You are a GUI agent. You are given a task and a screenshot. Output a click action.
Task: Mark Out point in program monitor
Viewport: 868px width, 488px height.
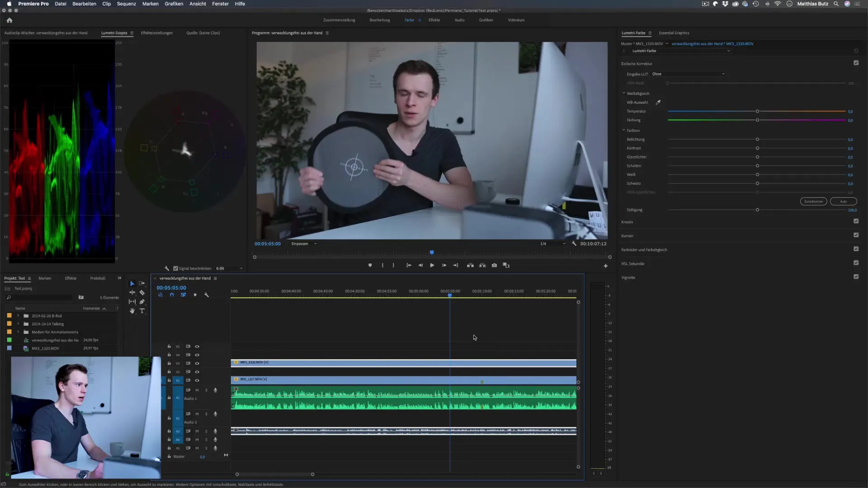coord(393,266)
